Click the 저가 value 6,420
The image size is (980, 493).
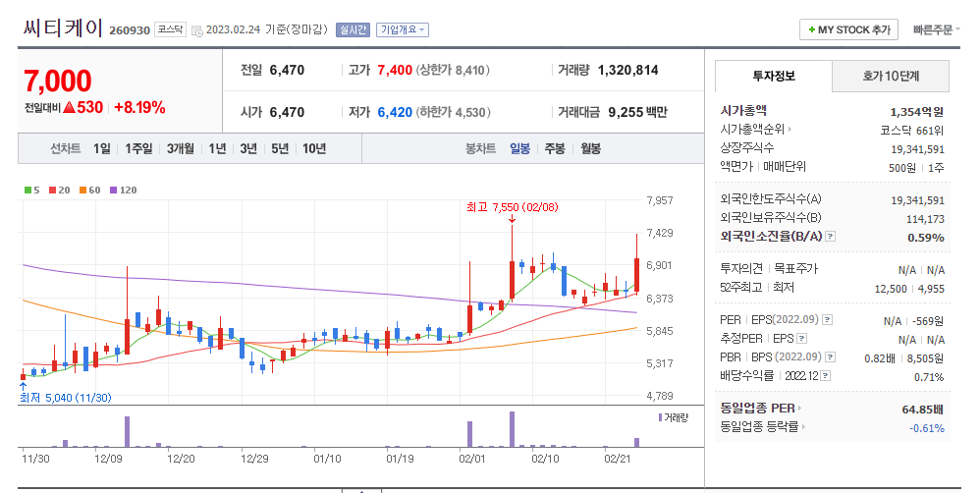tap(395, 113)
